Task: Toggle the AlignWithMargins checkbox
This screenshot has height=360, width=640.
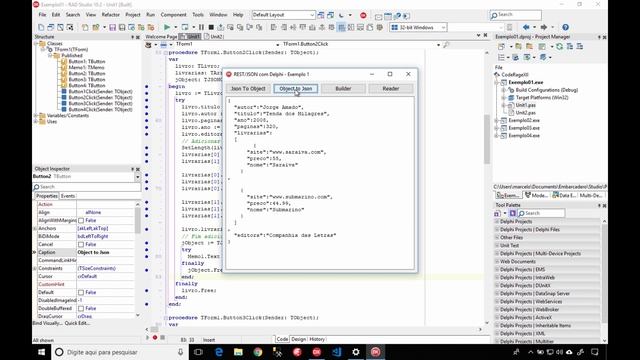Action: pyautogui.click(x=81, y=220)
